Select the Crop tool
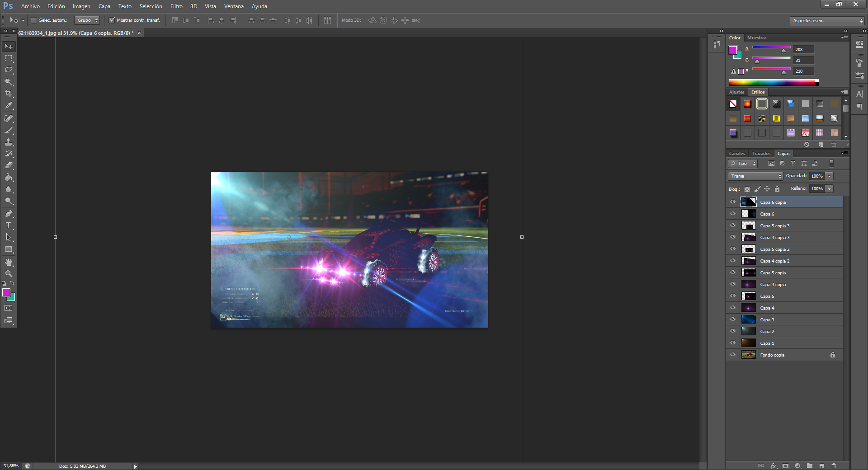868x470 pixels. [x=9, y=94]
